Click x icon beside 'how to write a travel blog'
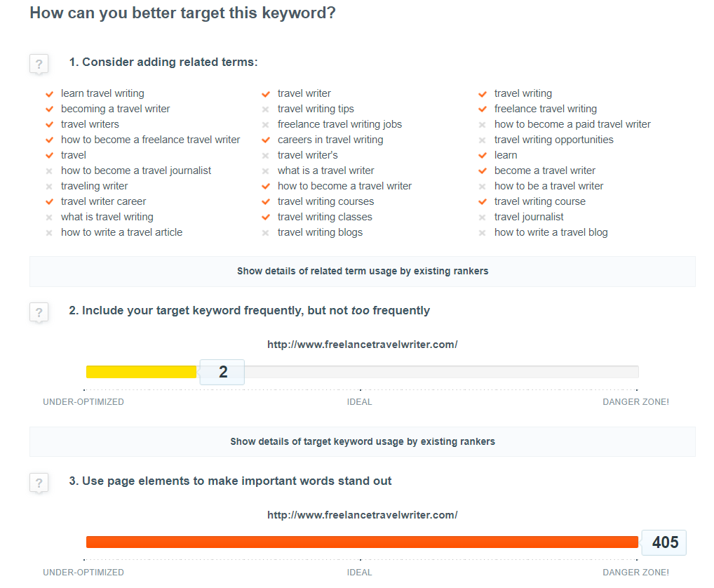Viewport: 714px width, 588px height. (483, 233)
